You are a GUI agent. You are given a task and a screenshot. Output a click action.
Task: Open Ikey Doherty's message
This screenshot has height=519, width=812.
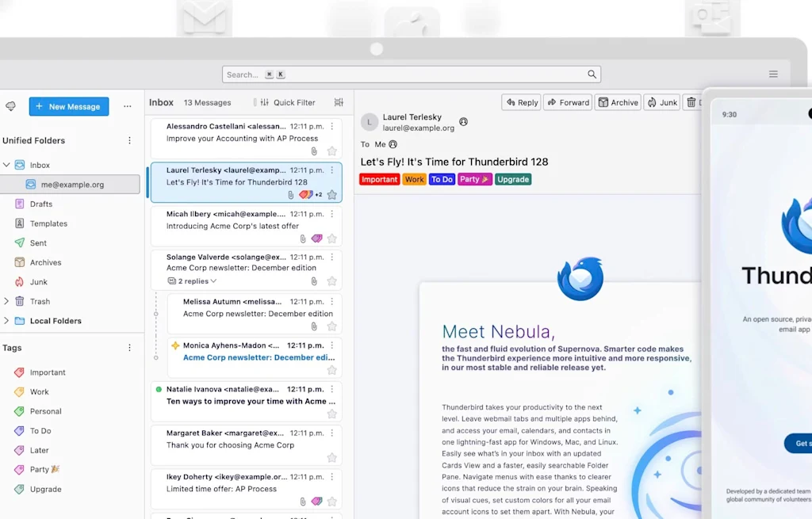pos(247,488)
